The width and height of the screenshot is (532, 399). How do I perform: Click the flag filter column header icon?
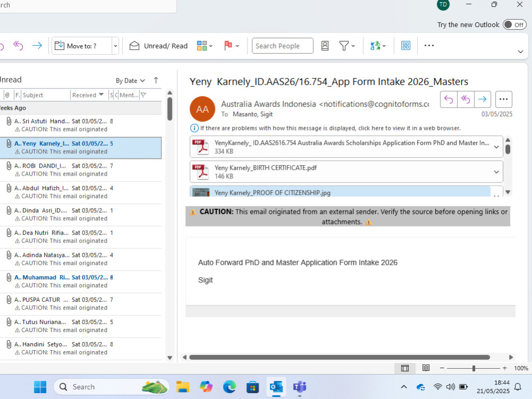(144, 95)
